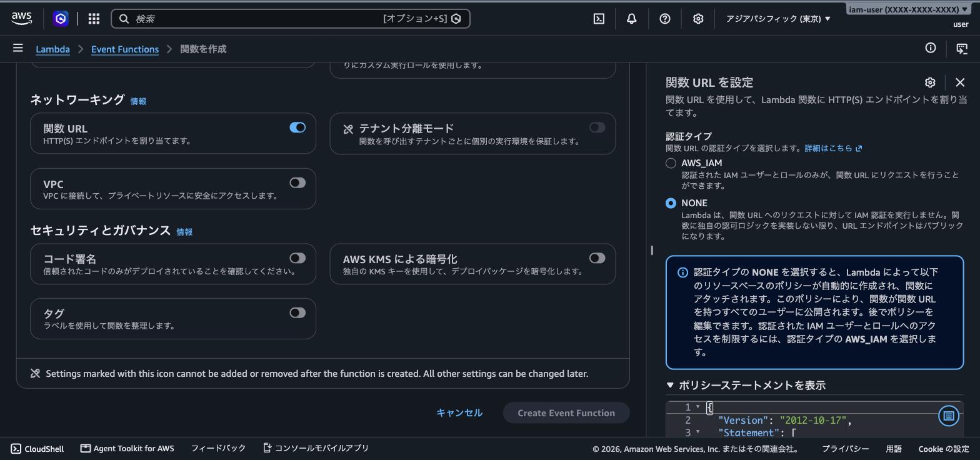Open the services grid menu icon

[94, 19]
